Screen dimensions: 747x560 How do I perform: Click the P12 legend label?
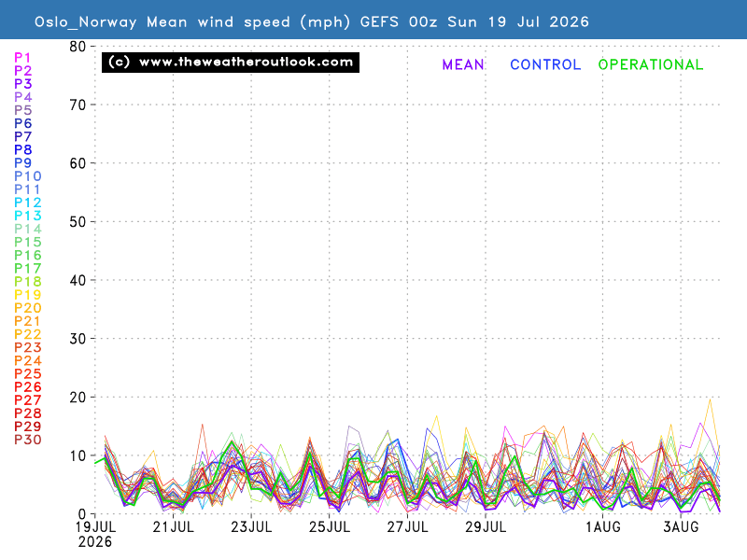pyautogui.click(x=28, y=203)
